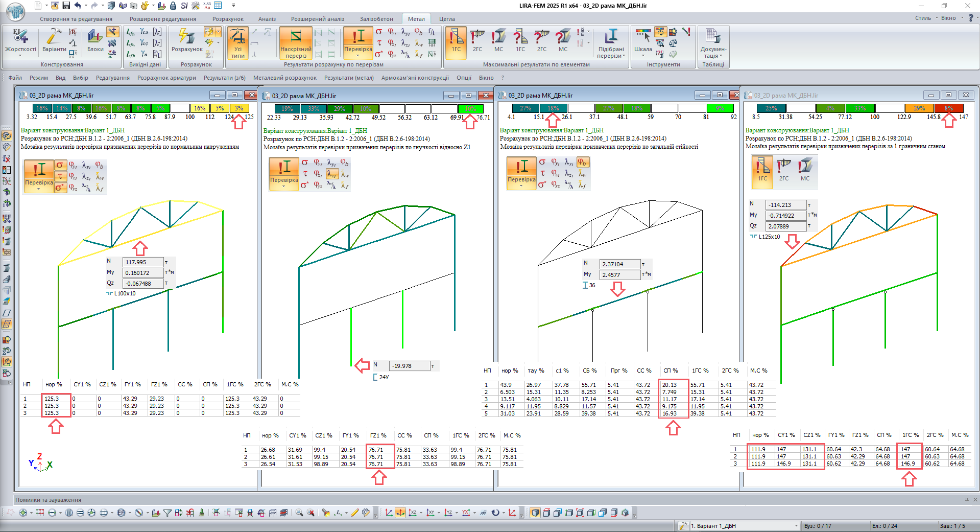This screenshot has height=532, width=980.
Task: Expand the Підібрані перерізи dropdown
Action: tap(611, 43)
